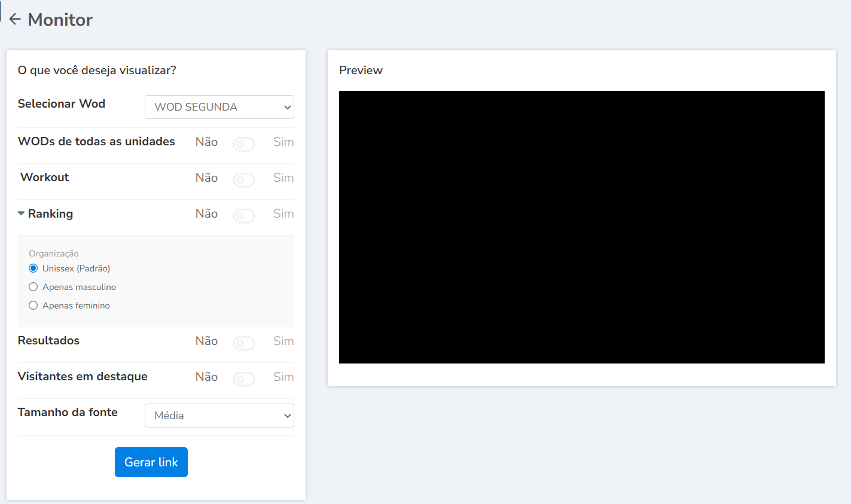Screen dimensions: 851x504
Task: Collapse the Ranking section triangle
Action: [21, 213]
